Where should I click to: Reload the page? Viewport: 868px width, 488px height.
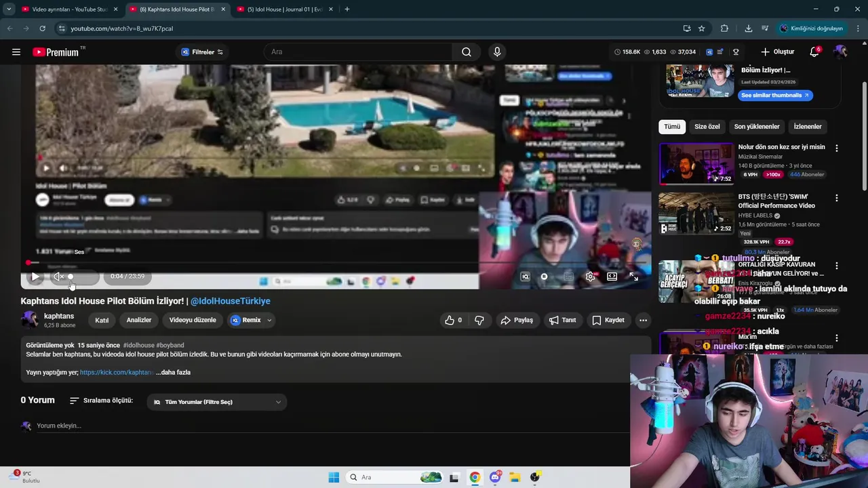[x=42, y=28]
